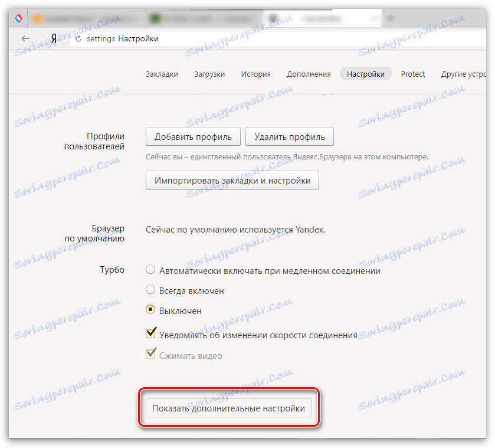Click Показать дополнительные настройки button
Screen dimensions: 495x448
tap(228, 408)
